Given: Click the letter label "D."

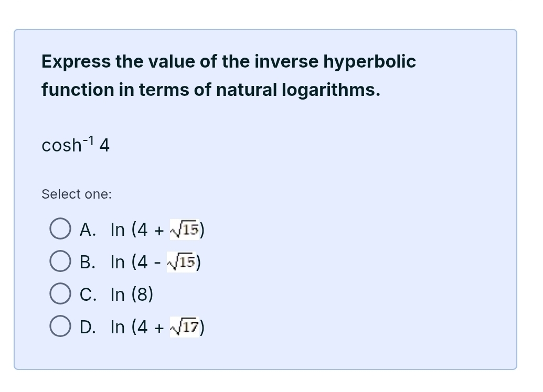Looking at the screenshot, I should coord(88,328).
